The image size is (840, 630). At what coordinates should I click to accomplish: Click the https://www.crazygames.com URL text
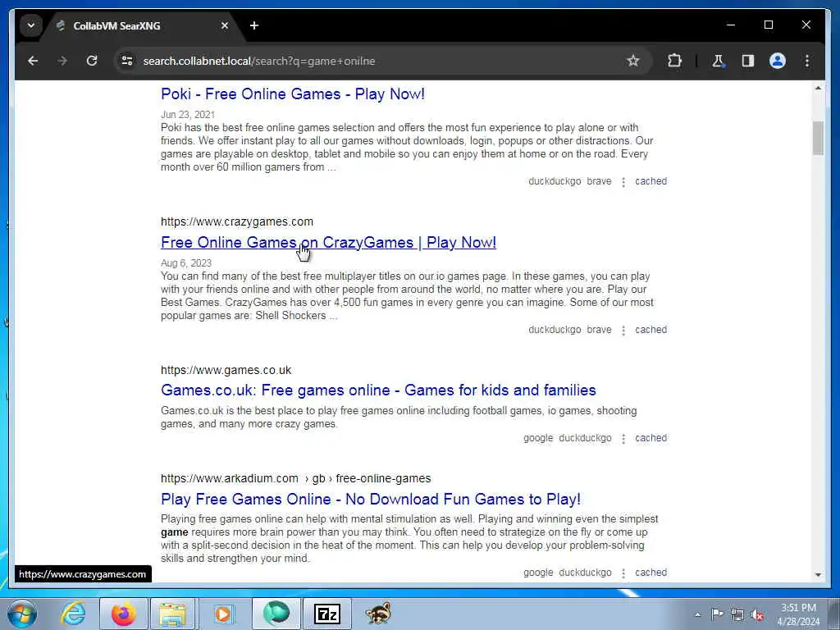point(237,221)
